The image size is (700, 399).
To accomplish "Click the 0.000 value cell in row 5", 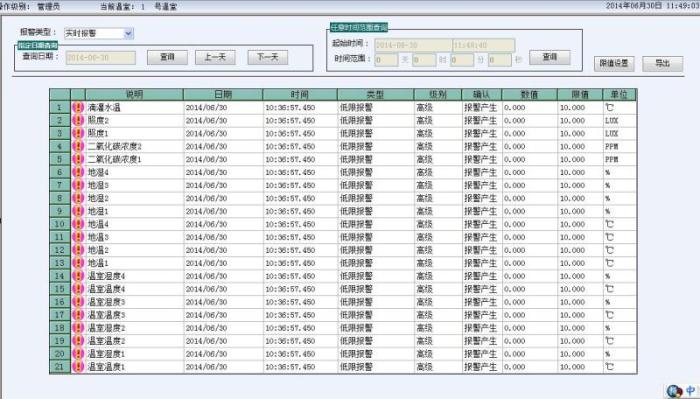I will 529,159.
